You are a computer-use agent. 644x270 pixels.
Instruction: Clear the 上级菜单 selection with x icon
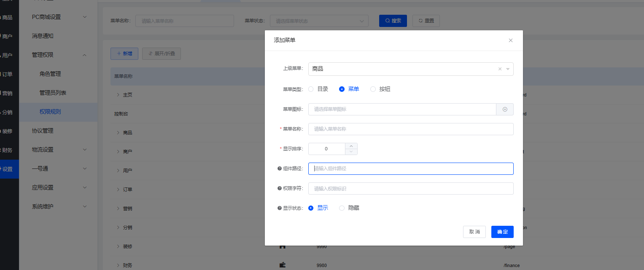[x=500, y=69]
